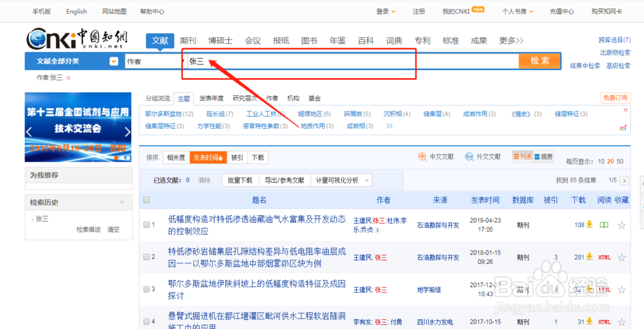The height and width of the screenshot is (329, 644).
Task: Group results by 发表年度
Action: 211,99
